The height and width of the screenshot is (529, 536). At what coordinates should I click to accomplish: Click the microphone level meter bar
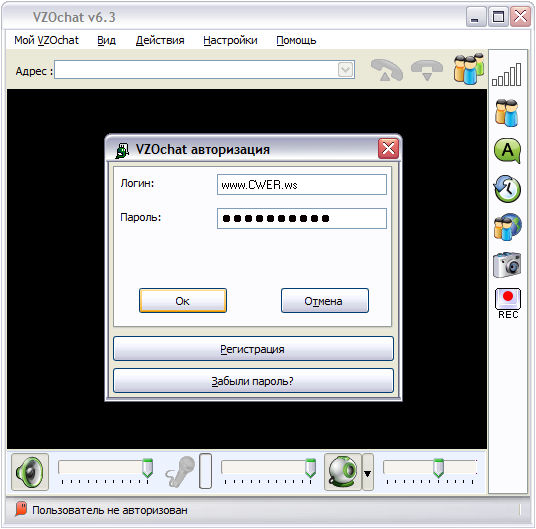[205, 471]
